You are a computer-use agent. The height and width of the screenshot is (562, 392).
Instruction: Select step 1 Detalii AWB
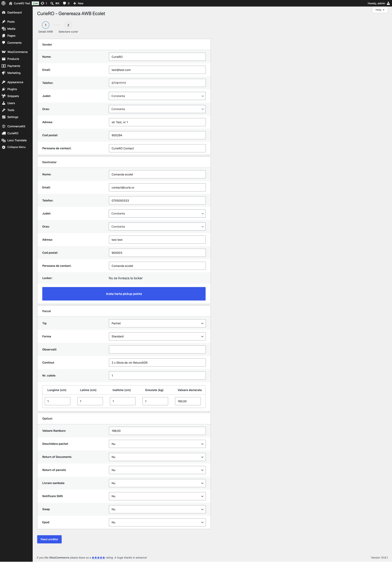point(45,27)
